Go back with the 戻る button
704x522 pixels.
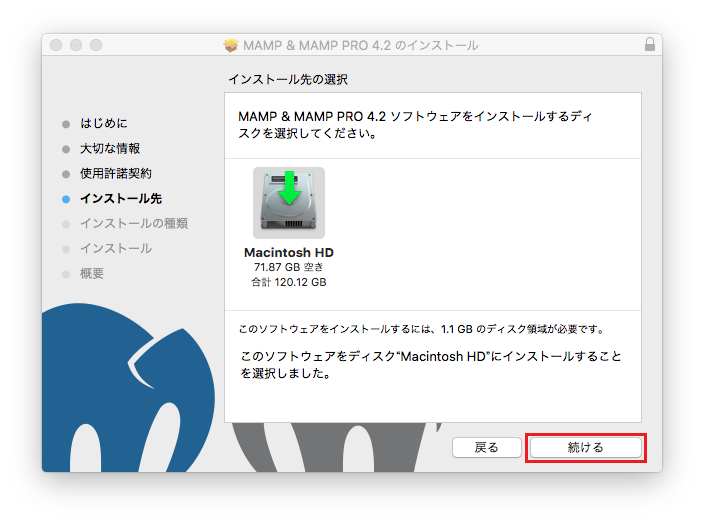click(486, 447)
